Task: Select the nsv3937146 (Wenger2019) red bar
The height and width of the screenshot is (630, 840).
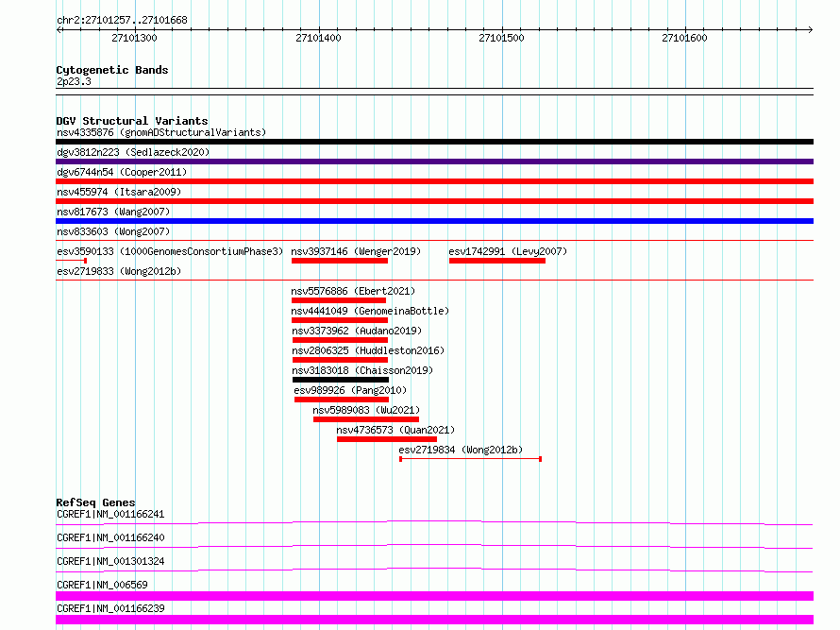Action: pos(340,261)
